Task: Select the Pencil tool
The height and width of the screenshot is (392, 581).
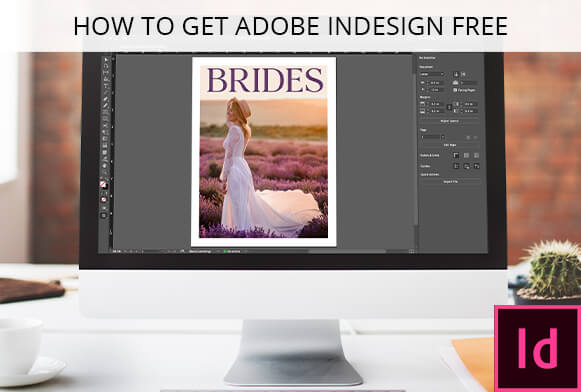Action: tap(105, 106)
